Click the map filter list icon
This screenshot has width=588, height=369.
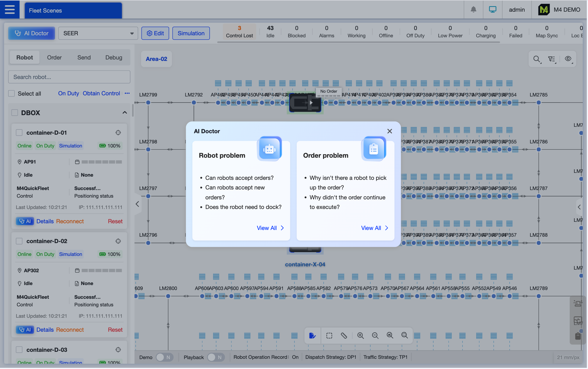click(x=552, y=59)
